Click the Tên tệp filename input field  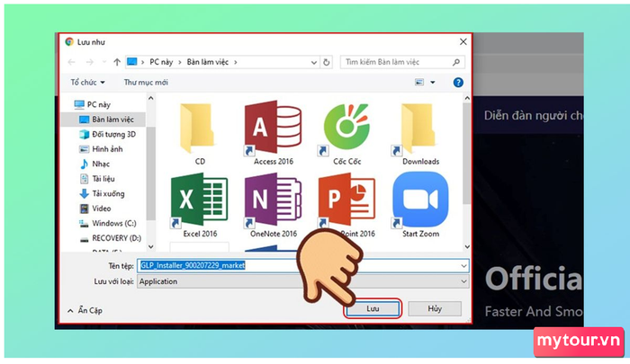coord(303,266)
